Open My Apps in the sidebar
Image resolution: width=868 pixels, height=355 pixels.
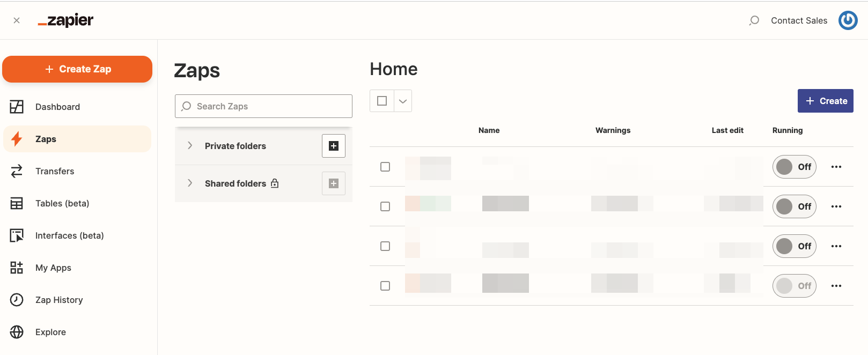(77, 268)
